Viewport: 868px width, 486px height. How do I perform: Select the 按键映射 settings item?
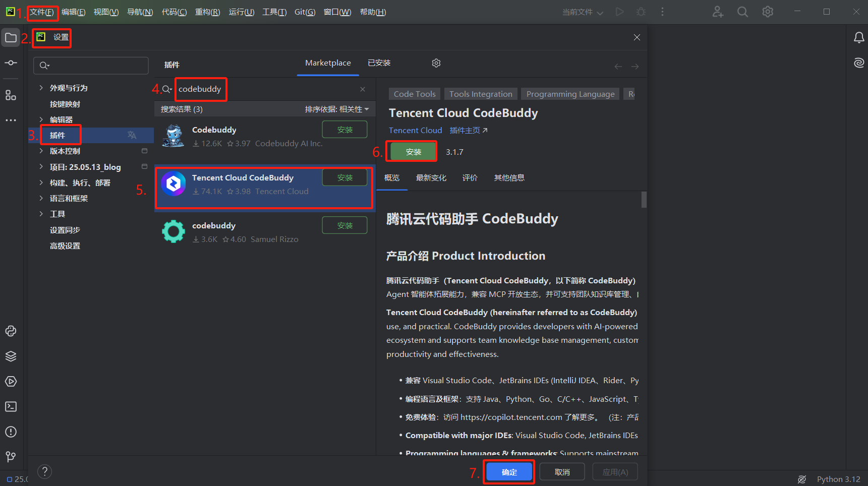[x=65, y=104]
